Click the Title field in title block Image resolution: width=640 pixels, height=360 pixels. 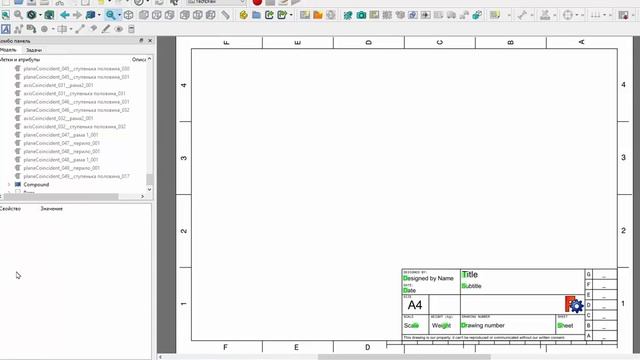tap(470, 275)
